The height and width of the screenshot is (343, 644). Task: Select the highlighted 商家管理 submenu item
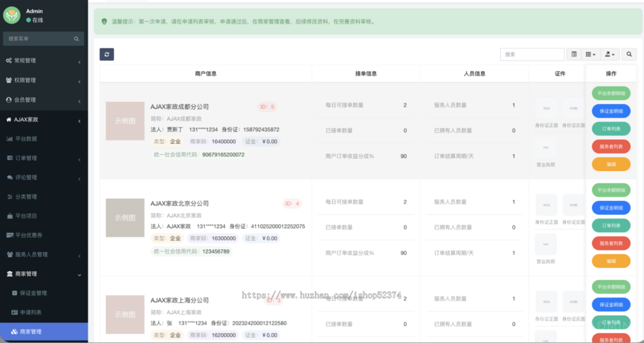coord(44,332)
